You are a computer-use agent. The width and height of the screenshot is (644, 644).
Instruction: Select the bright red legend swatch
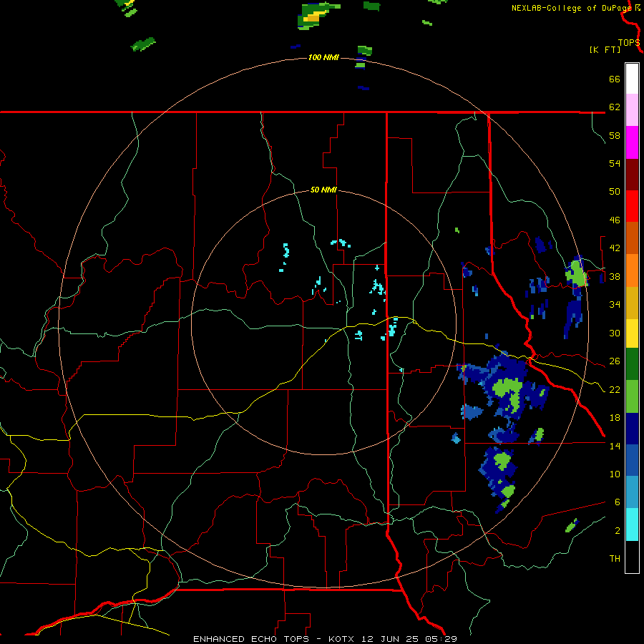click(x=632, y=206)
